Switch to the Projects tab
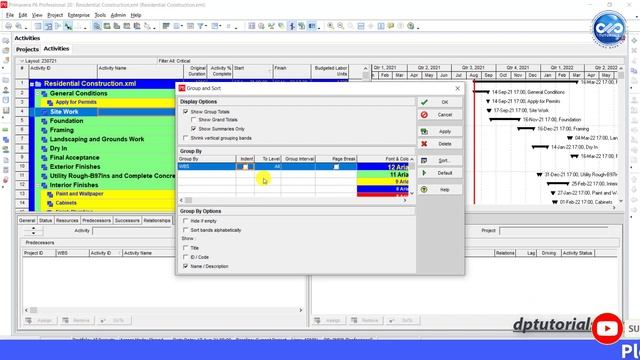 coord(27,49)
